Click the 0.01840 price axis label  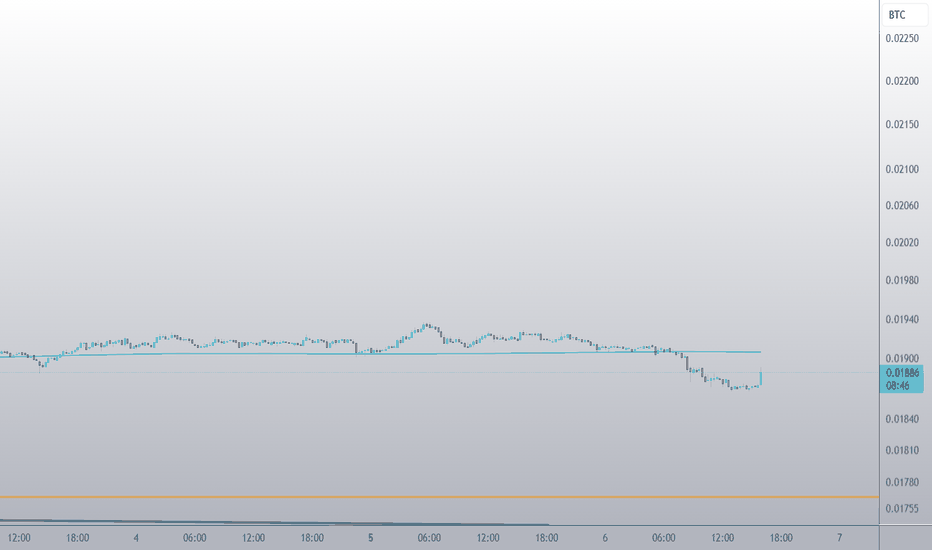pos(902,419)
